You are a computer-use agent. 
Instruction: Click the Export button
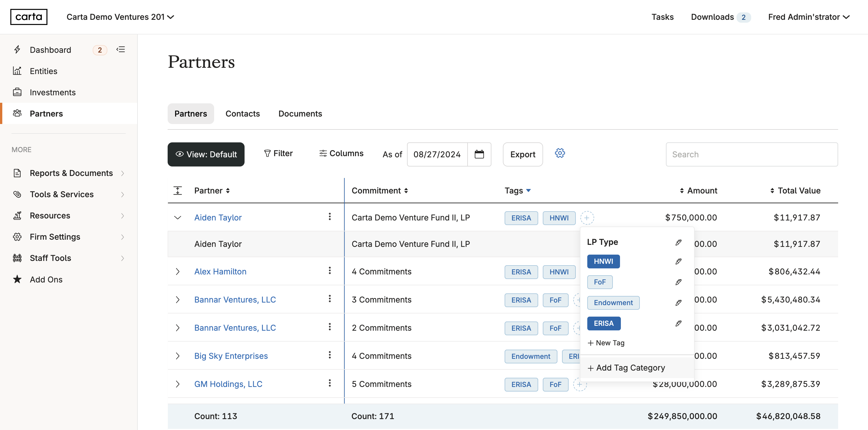tap(523, 154)
